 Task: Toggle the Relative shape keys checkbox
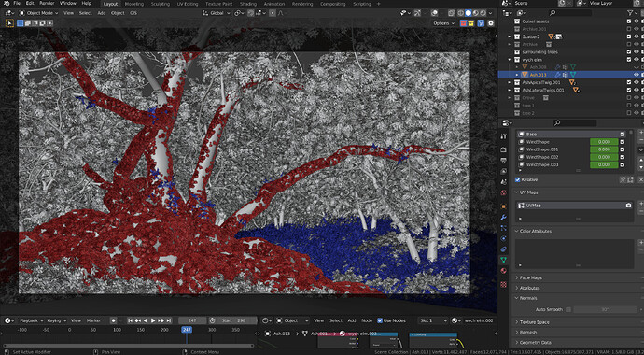[x=517, y=179]
